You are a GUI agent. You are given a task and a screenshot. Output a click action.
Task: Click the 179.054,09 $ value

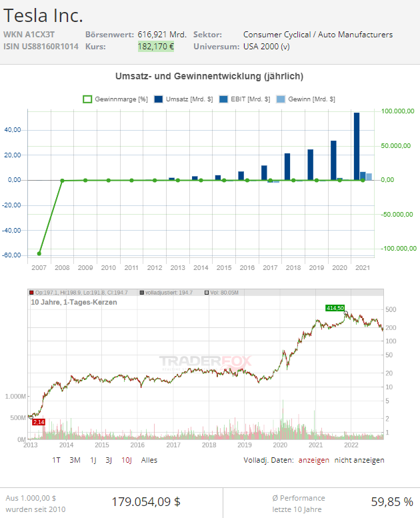pyautogui.click(x=146, y=502)
